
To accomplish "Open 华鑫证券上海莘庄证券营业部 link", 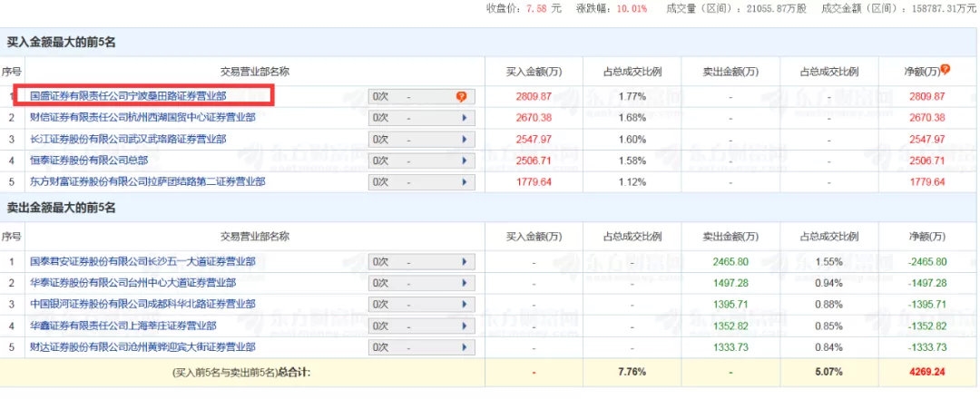I will [x=123, y=326].
